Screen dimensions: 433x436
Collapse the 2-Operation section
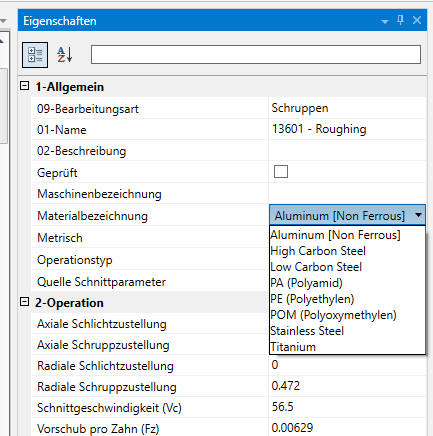(24, 302)
